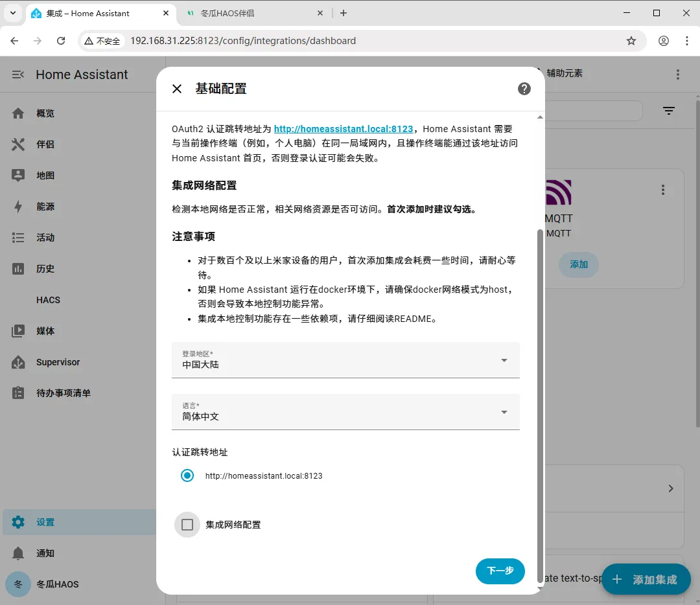Click the 添加集成 floating button

pos(646,580)
